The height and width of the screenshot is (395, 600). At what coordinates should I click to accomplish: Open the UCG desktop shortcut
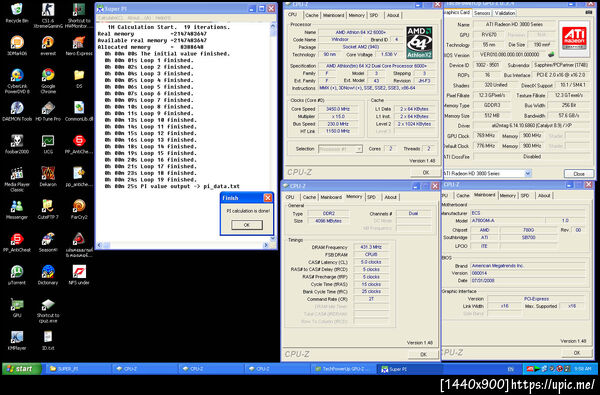48,144
